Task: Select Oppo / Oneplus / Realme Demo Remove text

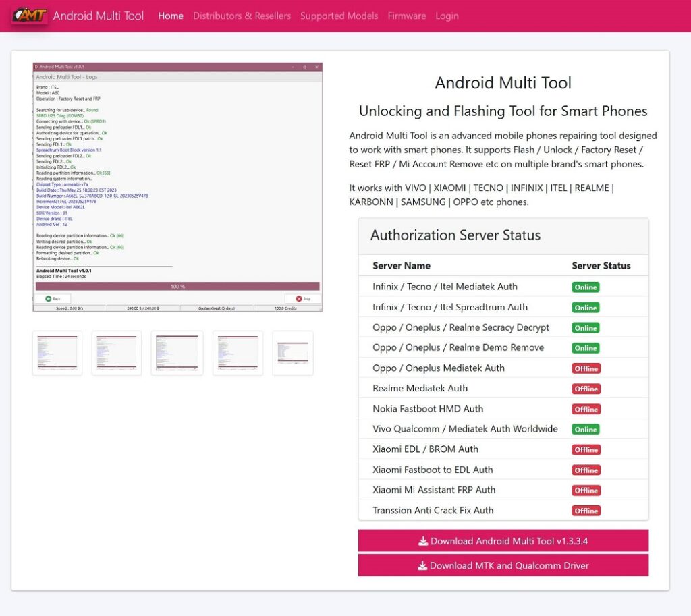Action: [458, 347]
